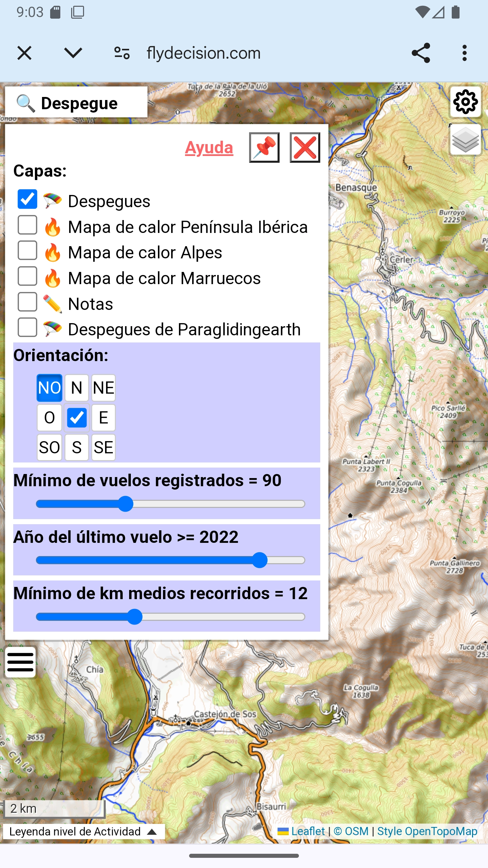The width and height of the screenshot is (488, 868).
Task: Open the Despegue search panel header
Action: [76, 103]
